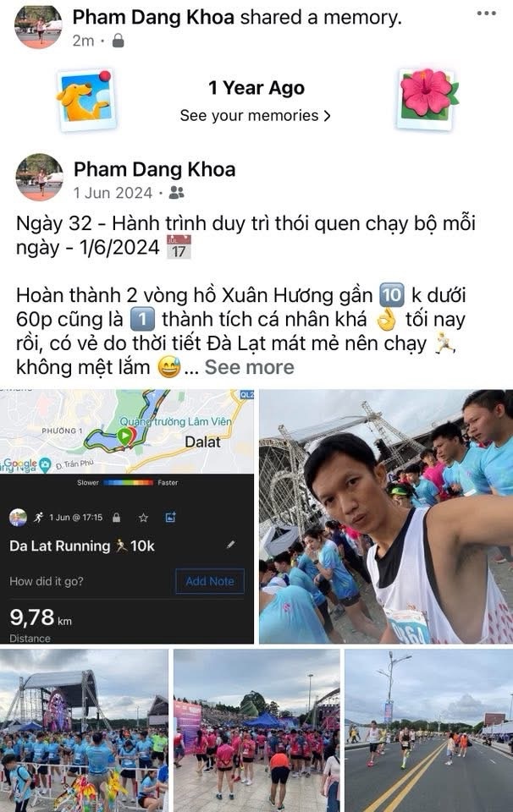Open the selfie photo with race bib
The height and width of the screenshot is (812, 513).
(x=386, y=516)
